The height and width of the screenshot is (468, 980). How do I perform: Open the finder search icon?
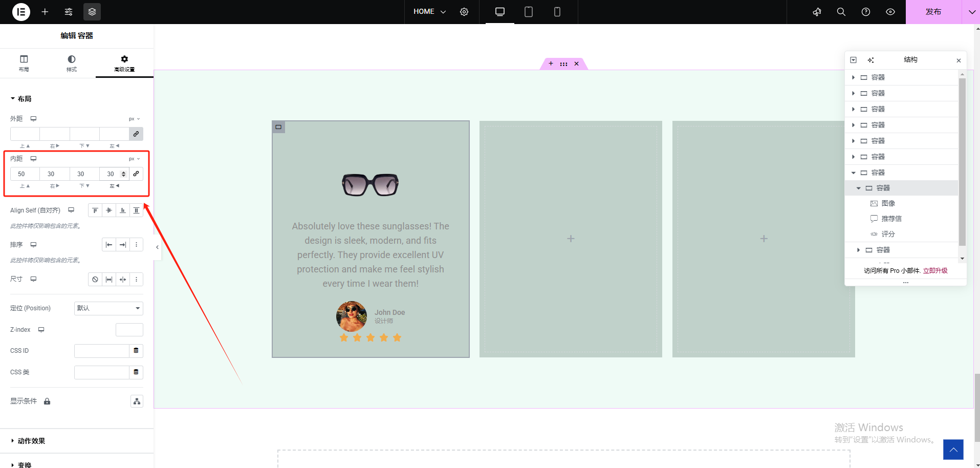[x=841, y=12]
